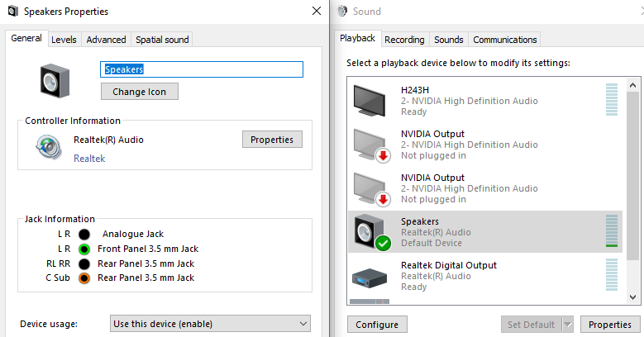The image size is (644, 337).
Task: Follow the Realtek link
Action: pos(89,159)
